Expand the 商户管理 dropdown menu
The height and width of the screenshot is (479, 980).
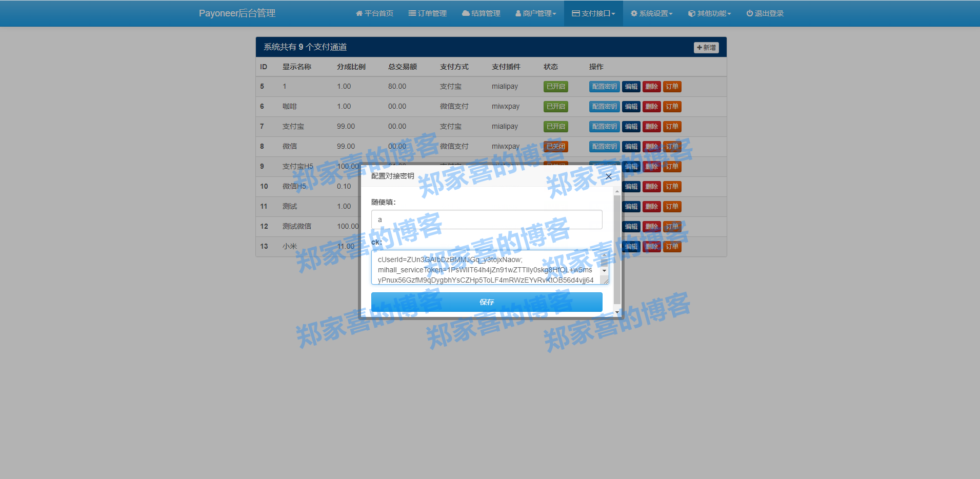pyautogui.click(x=536, y=13)
